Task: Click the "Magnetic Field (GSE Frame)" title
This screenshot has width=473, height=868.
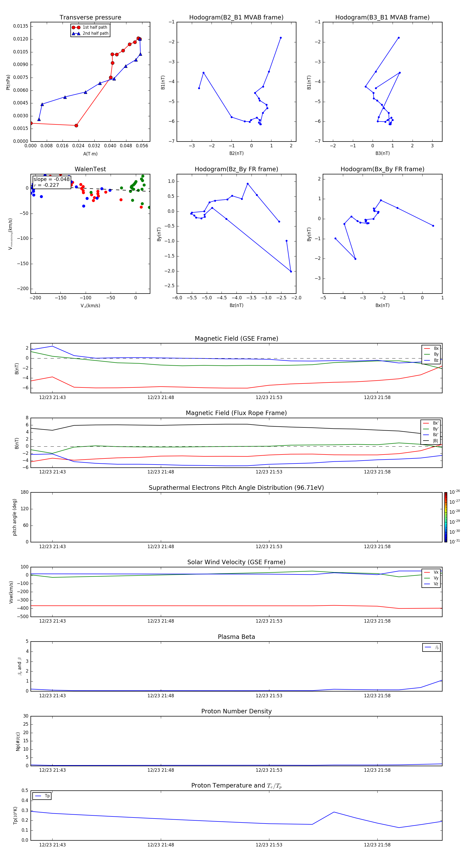Action: (x=236, y=339)
